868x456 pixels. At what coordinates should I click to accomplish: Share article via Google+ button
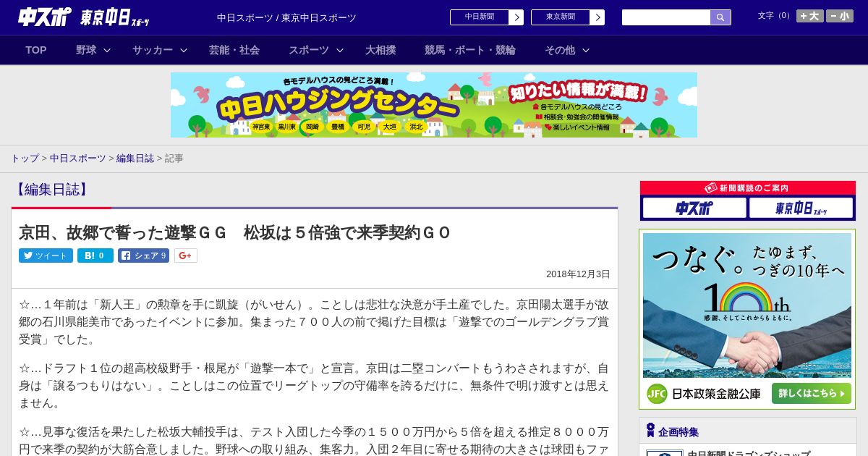tap(186, 256)
